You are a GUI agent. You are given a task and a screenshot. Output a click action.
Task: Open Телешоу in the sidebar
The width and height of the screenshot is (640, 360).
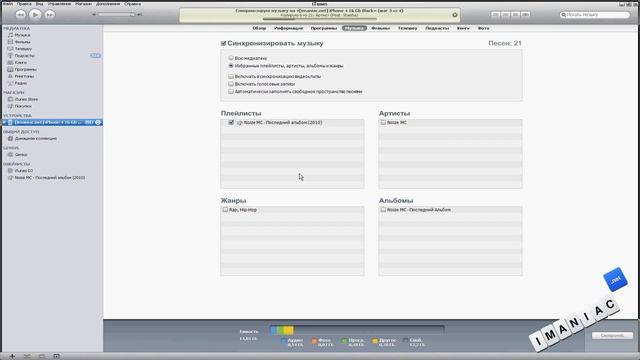tap(23, 49)
